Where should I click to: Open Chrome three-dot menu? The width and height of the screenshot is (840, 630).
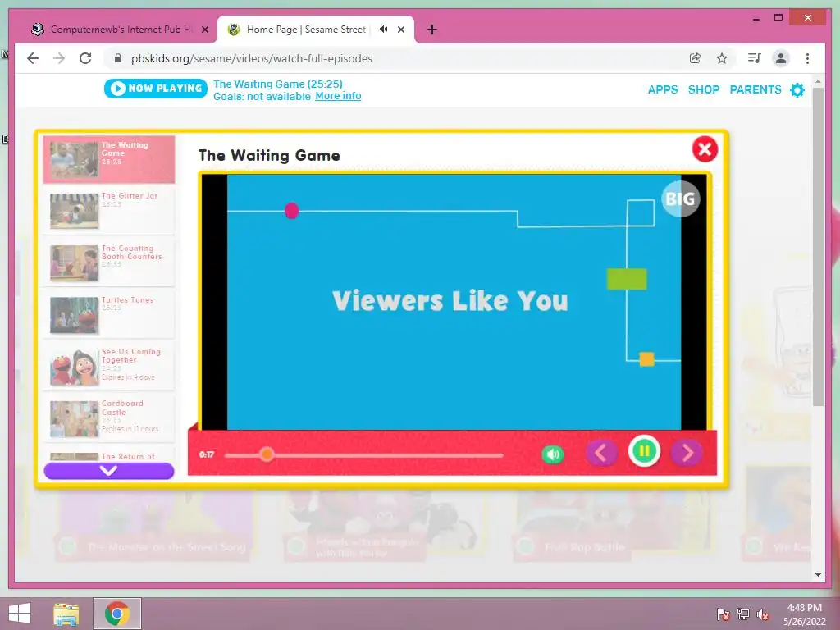click(x=807, y=58)
